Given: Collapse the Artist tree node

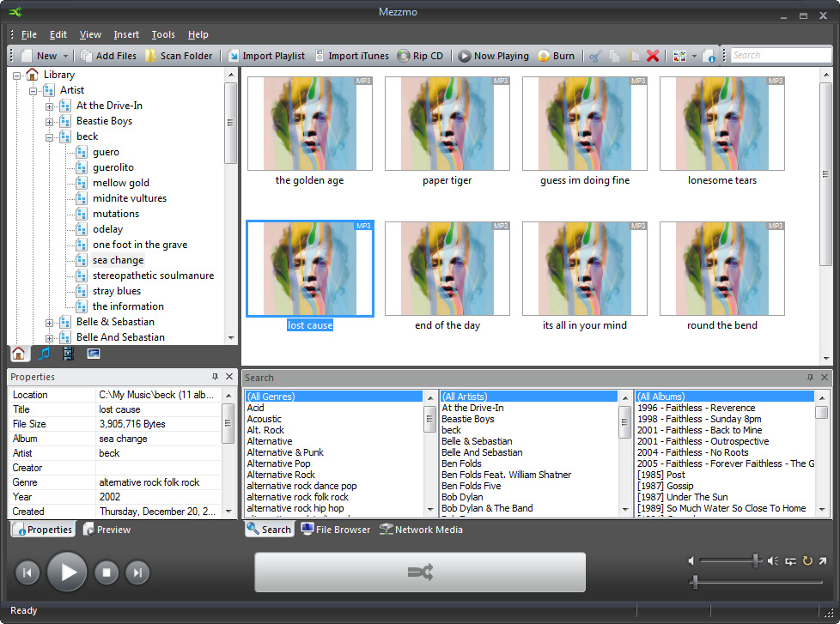Looking at the screenshot, I should [33, 91].
